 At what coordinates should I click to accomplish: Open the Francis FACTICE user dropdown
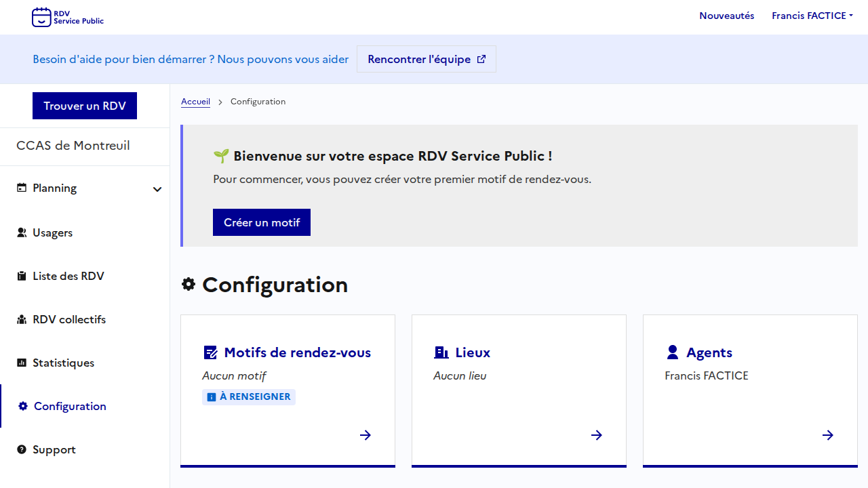812,16
